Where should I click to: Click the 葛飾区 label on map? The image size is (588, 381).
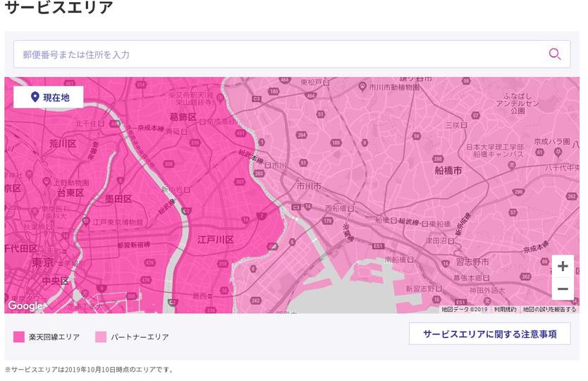(183, 116)
